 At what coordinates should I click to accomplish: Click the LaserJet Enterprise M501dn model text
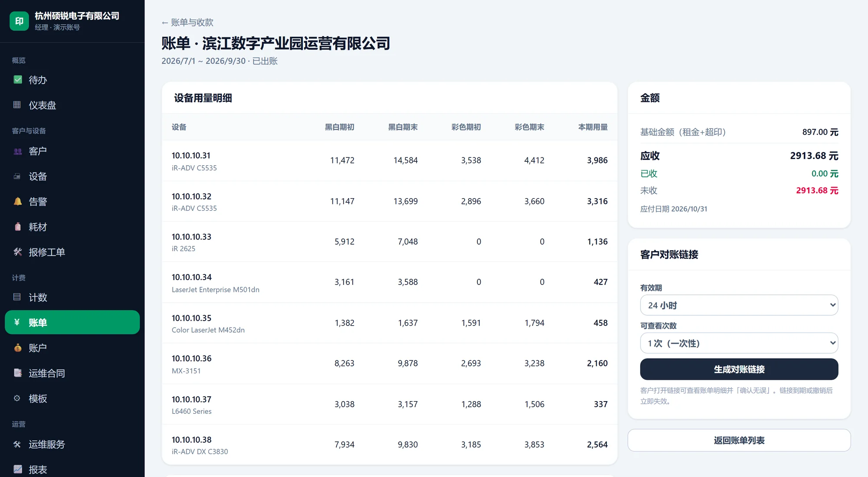tap(216, 290)
